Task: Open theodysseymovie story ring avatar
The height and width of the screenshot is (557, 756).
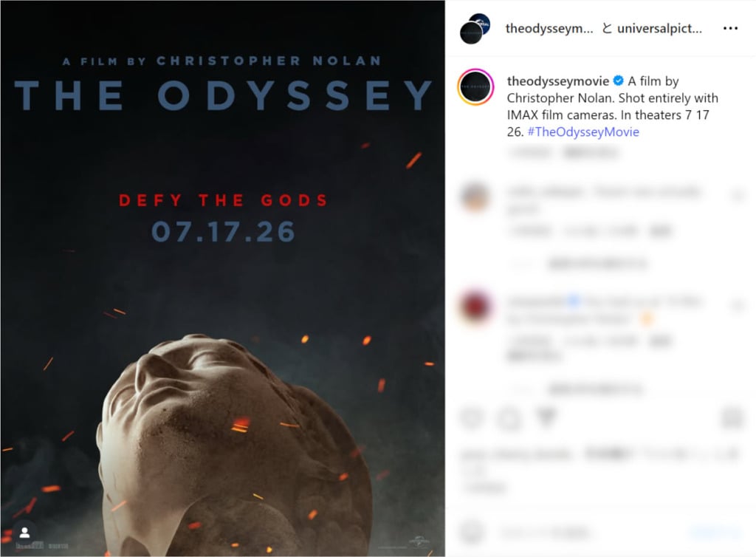Action: (x=475, y=87)
